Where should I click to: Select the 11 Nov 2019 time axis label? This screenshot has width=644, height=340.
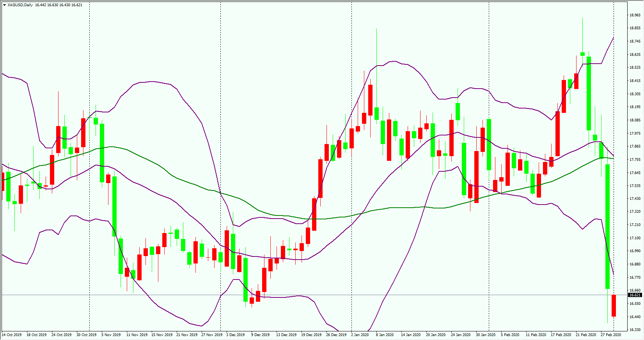click(137, 335)
